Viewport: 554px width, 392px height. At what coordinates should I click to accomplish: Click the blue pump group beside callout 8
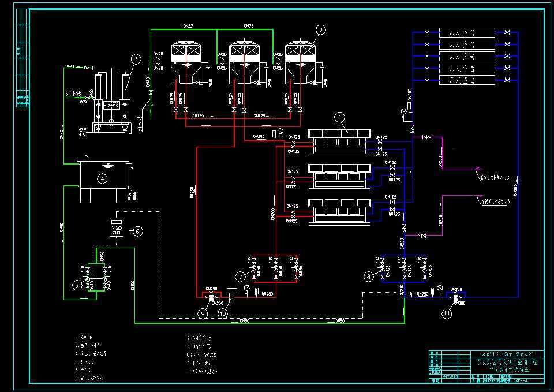pos(405,268)
